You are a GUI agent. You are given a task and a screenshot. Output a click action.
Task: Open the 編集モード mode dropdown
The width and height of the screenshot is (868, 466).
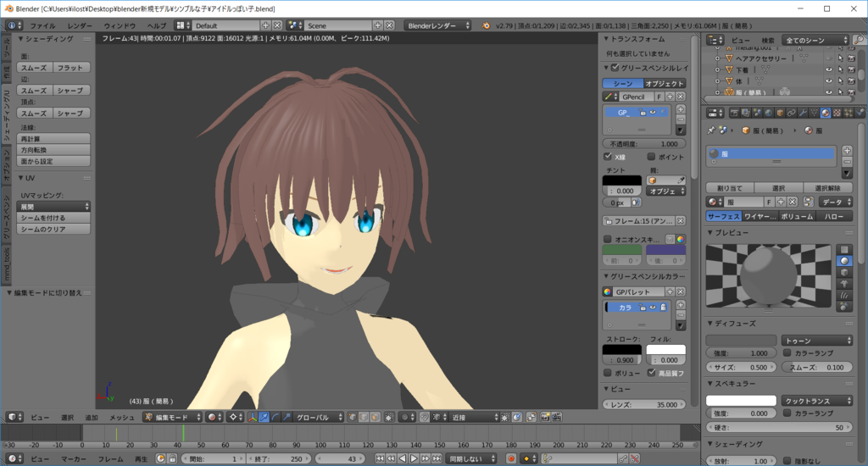tap(171, 418)
